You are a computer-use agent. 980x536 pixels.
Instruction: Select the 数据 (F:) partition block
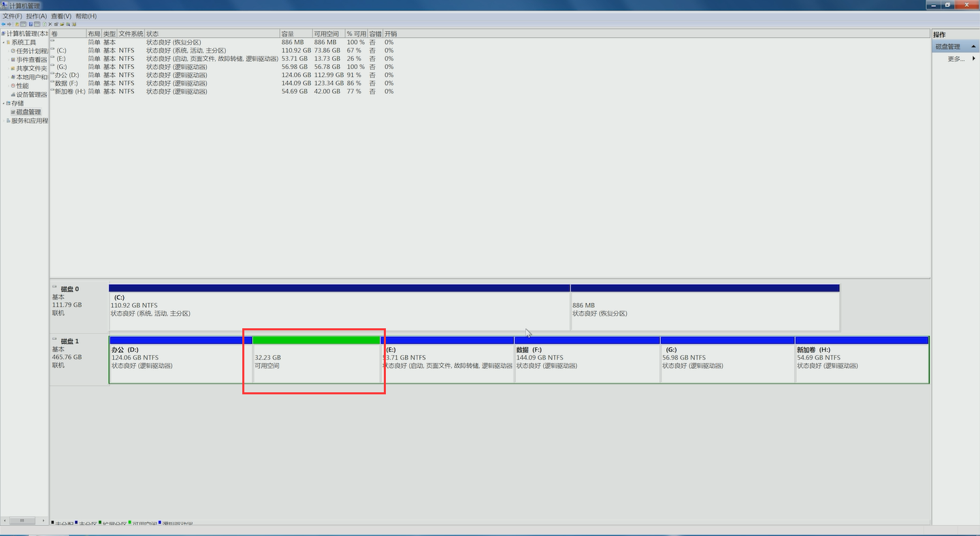click(587, 360)
